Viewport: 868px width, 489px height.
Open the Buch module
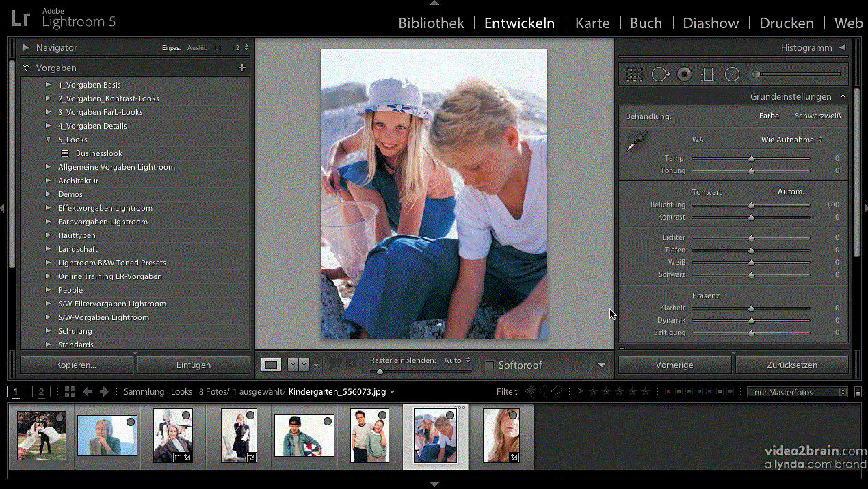(x=646, y=23)
